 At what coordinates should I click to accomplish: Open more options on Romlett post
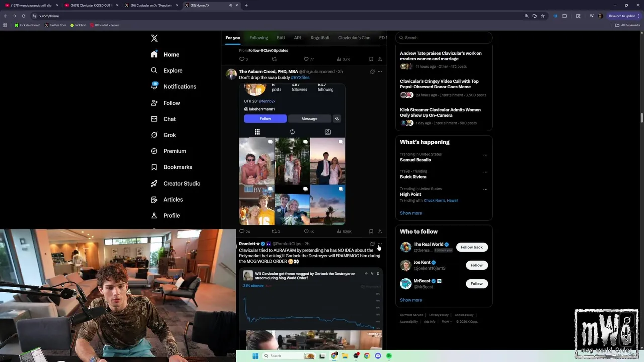(x=380, y=244)
